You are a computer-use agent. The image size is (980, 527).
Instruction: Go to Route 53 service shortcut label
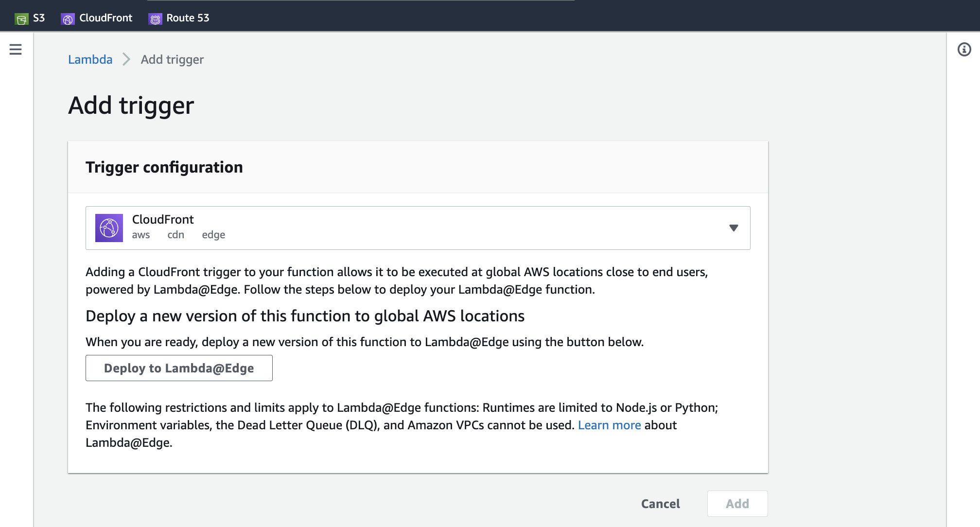[x=188, y=18]
